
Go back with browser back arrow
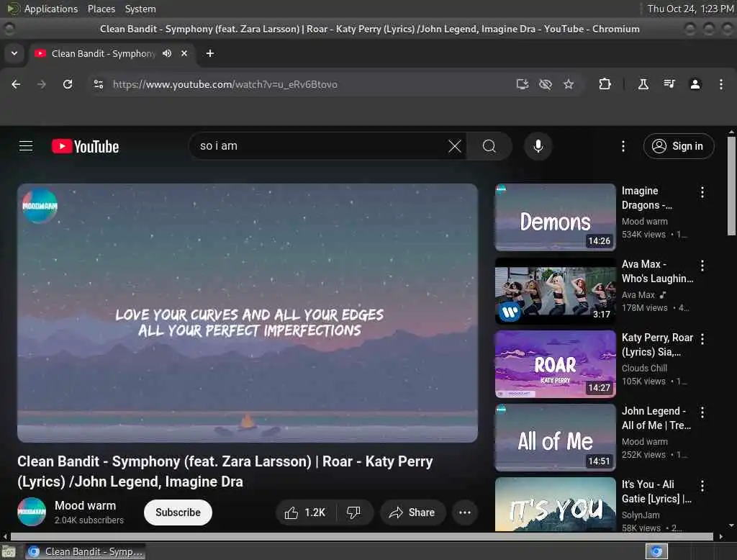point(16,84)
